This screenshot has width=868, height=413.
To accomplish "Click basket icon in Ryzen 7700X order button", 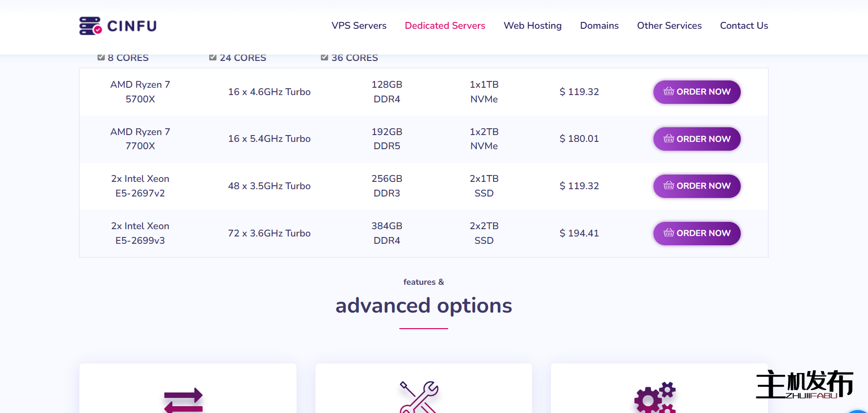I will 669,139.
